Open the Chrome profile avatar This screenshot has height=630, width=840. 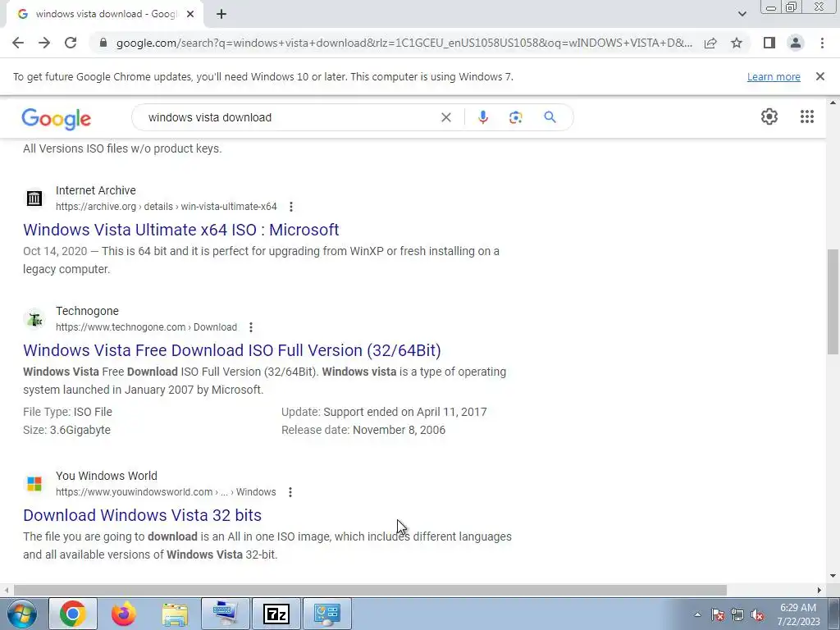click(x=796, y=43)
